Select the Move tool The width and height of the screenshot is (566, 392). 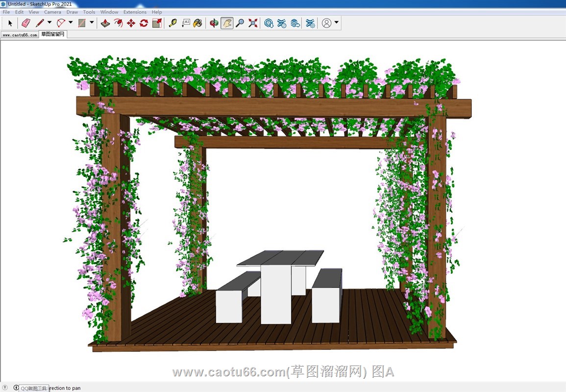coord(131,24)
